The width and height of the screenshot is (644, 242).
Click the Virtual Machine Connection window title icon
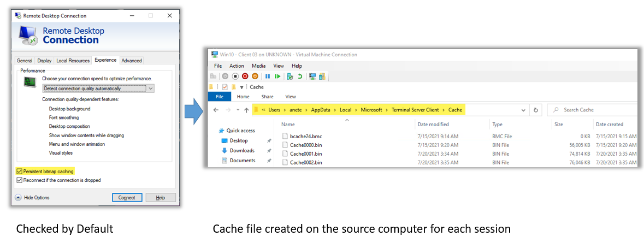[x=214, y=54]
